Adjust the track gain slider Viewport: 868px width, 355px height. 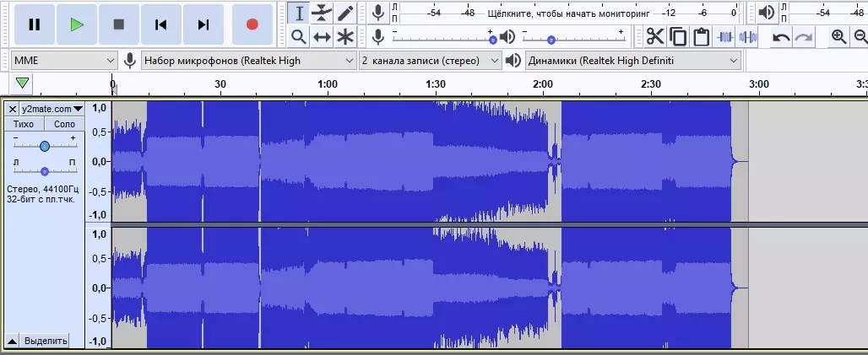(45, 146)
